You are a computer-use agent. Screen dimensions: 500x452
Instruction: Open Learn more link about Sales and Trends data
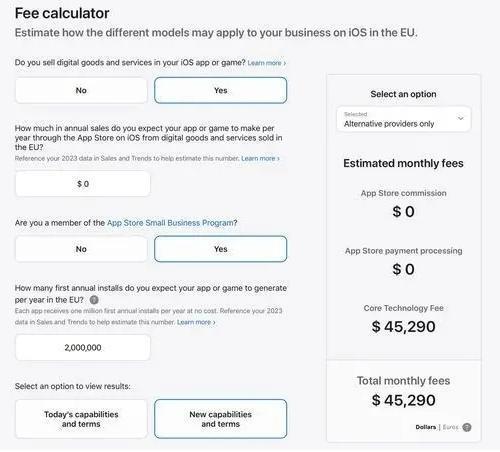pyautogui.click(x=260, y=158)
